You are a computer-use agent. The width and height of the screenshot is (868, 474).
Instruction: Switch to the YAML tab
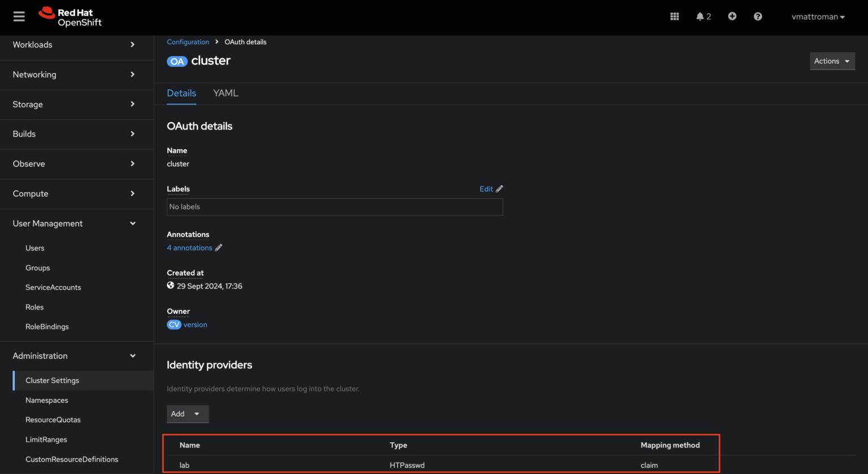[225, 93]
